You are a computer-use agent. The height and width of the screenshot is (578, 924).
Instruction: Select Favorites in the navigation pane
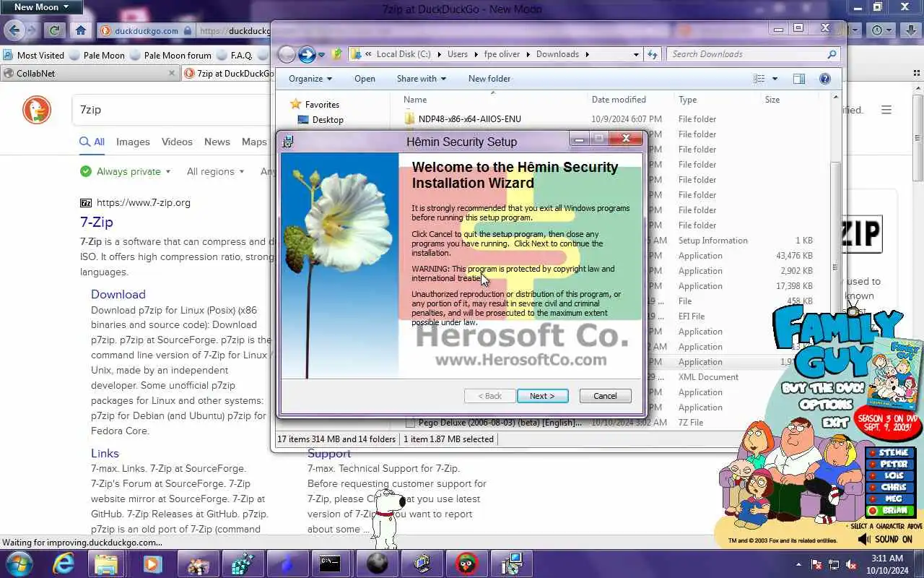coord(322,105)
